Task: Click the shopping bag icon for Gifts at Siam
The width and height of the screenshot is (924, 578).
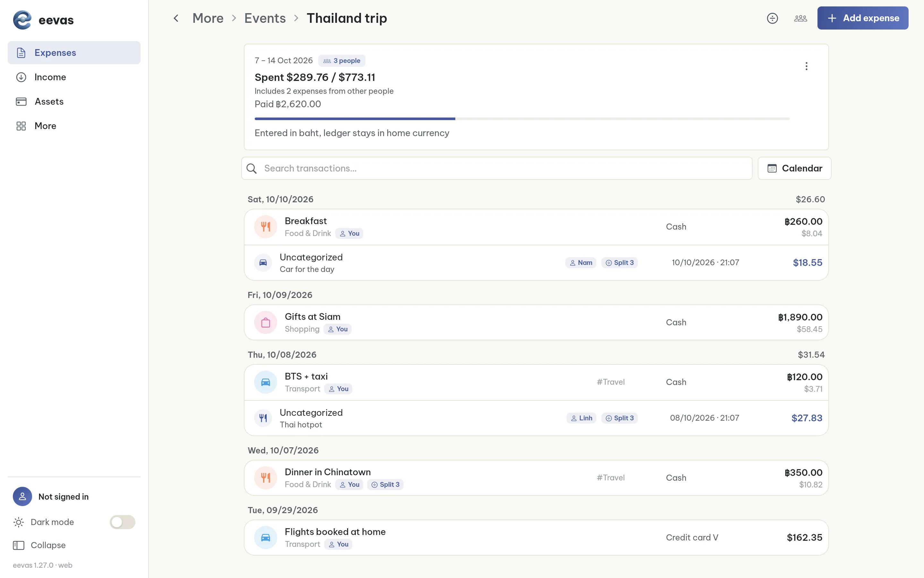Action: [265, 322]
